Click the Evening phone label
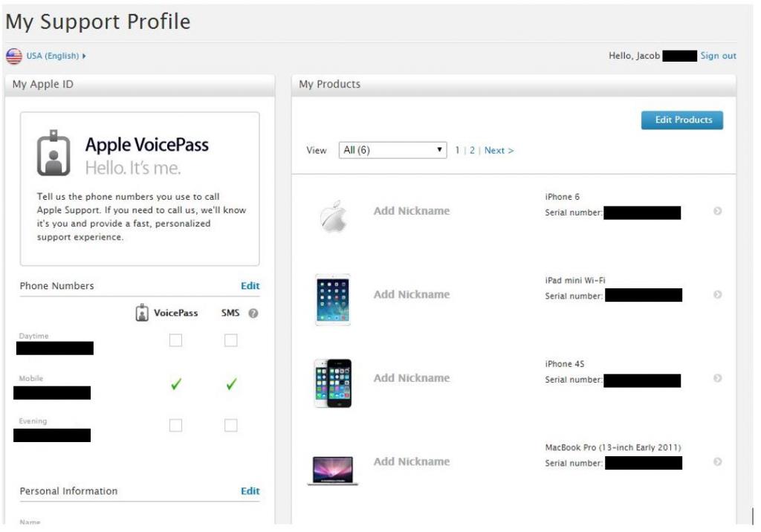Image resolution: width=761 pixels, height=532 pixels. pyautogui.click(x=33, y=421)
